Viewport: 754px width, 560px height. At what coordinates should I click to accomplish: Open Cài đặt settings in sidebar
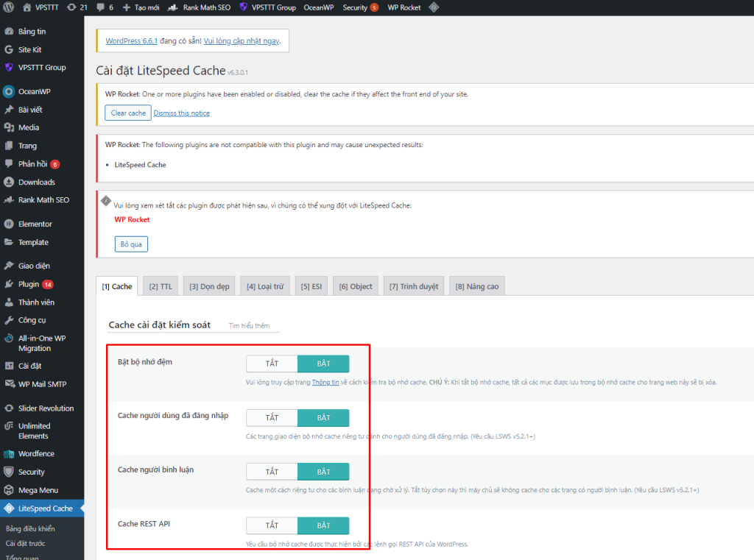[x=42, y=366]
